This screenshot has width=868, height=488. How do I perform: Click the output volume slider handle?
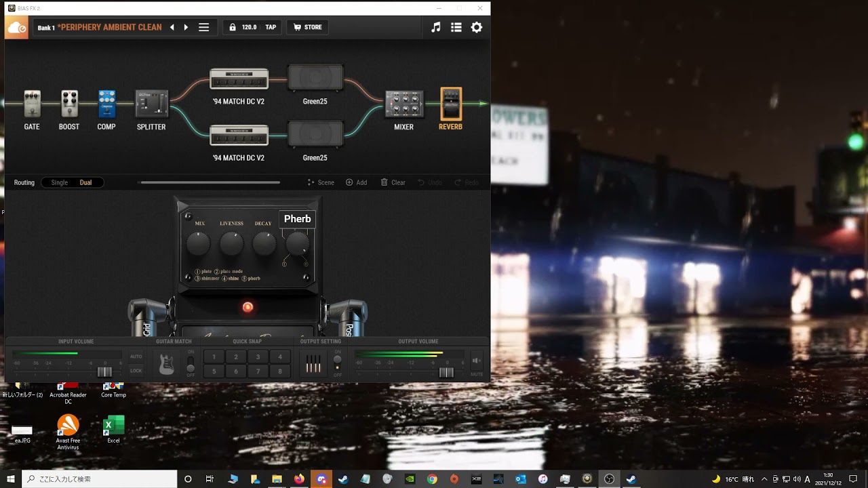pos(446,372)
